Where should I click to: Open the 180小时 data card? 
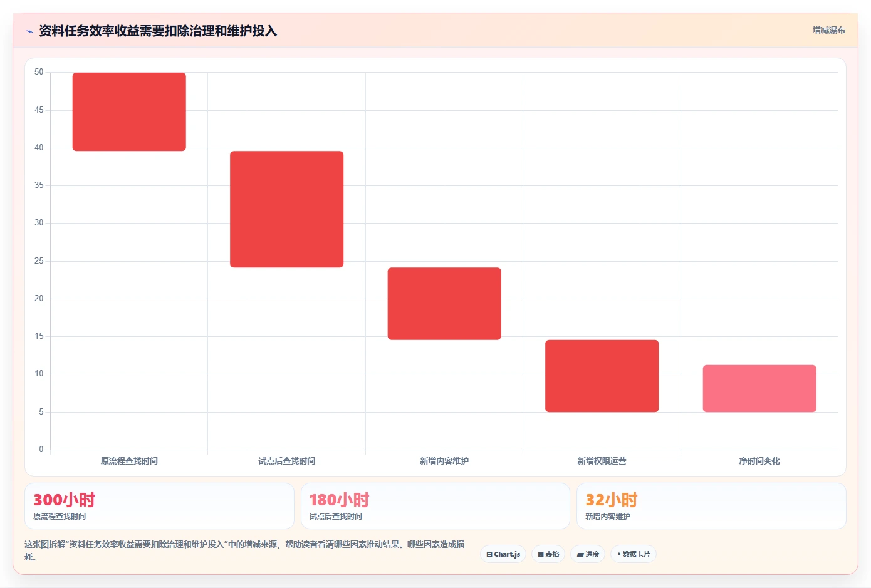435,506
